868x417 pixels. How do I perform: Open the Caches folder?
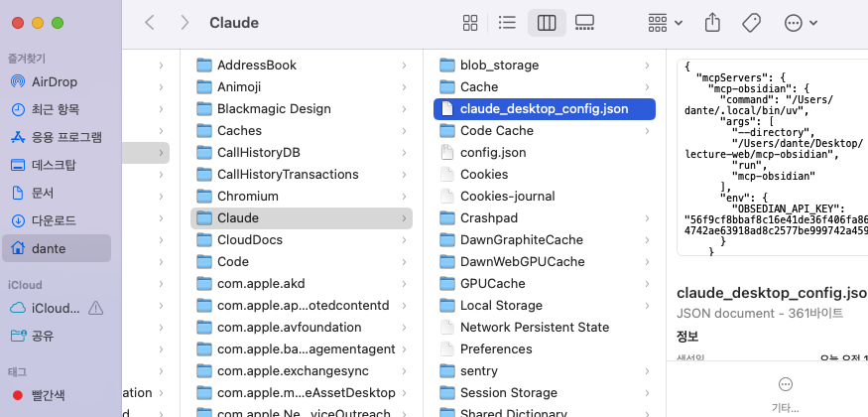(x=302, y=131)
